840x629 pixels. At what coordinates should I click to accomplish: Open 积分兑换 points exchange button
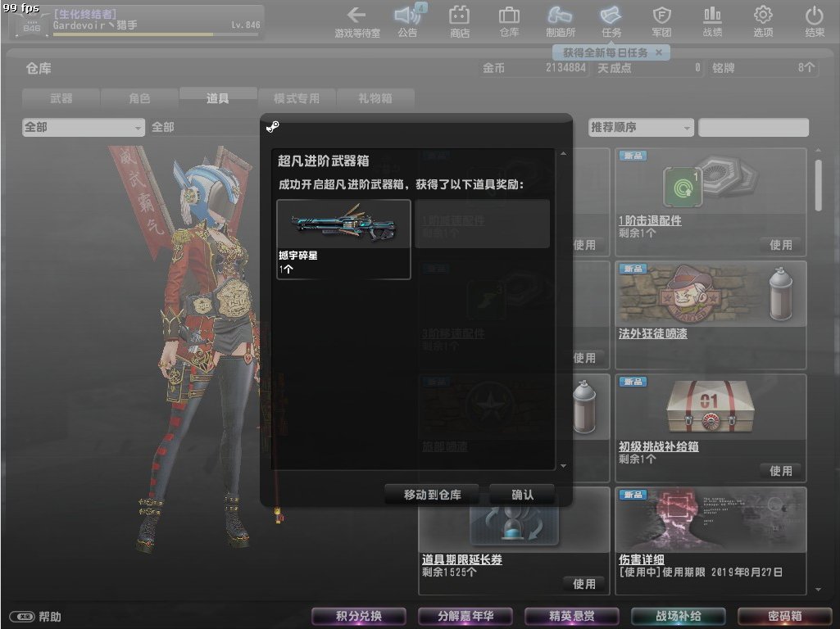(358, 616)
